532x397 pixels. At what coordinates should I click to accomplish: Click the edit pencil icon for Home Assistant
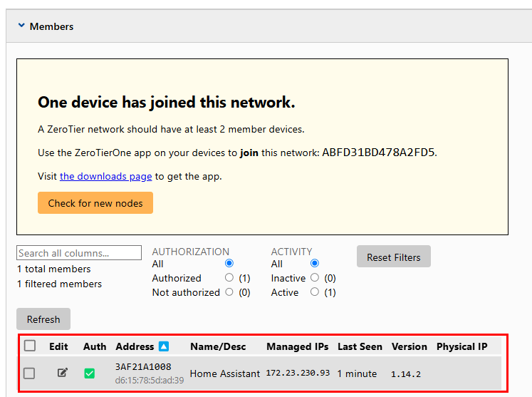point(63,373)
